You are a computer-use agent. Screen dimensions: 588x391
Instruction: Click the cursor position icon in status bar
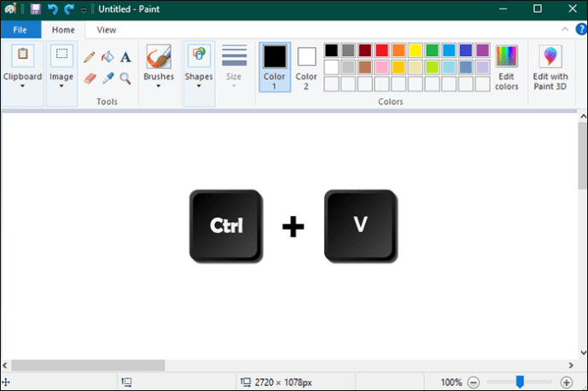pyautogui.click(x=6, y=382)
